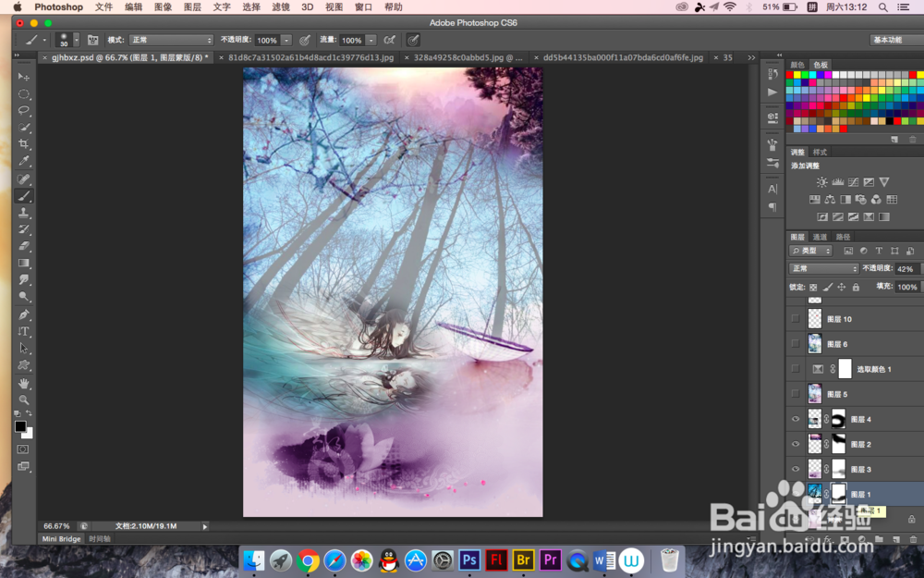Select the Pen tool

[24, 314]
